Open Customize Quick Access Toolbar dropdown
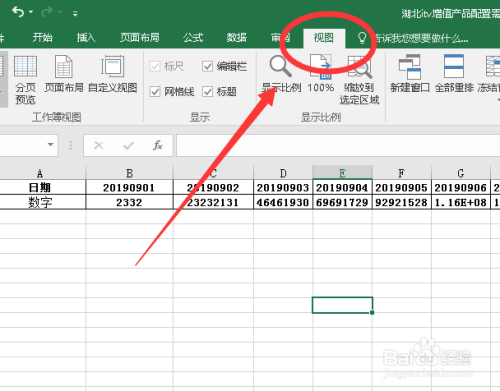 (75, 14)
